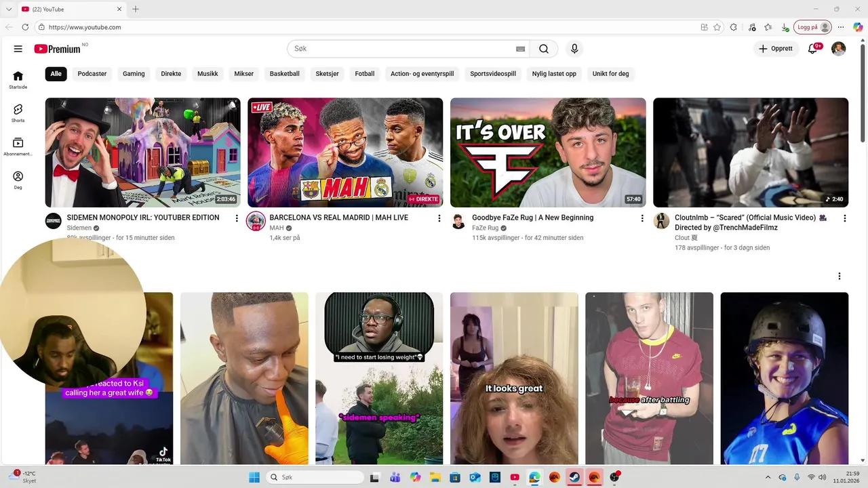This screenshot has height=488, width=868.
Task: Open the FaZe Rug channel name link
Action: [486, 228]
